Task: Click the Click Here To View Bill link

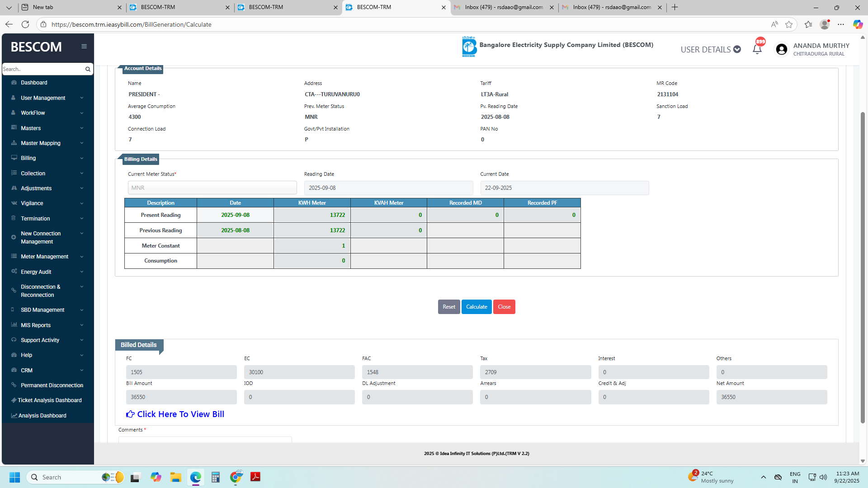Action: click(180, 414)
